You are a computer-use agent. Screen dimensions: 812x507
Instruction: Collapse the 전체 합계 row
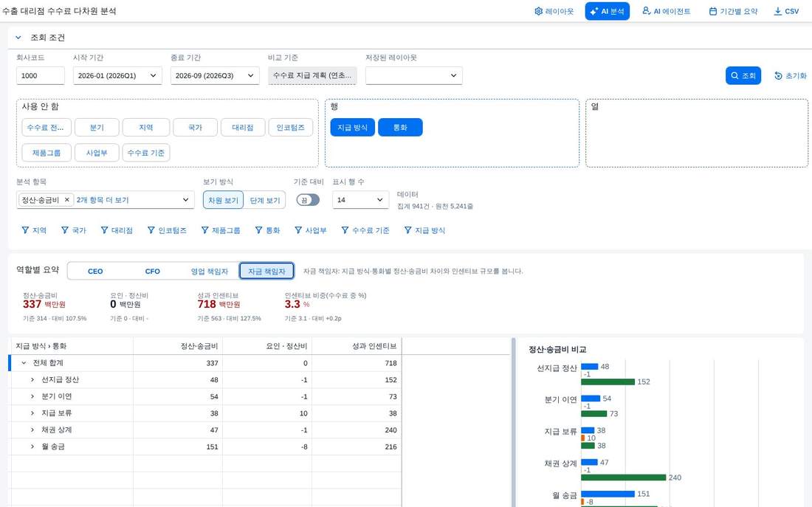point(24,363)
